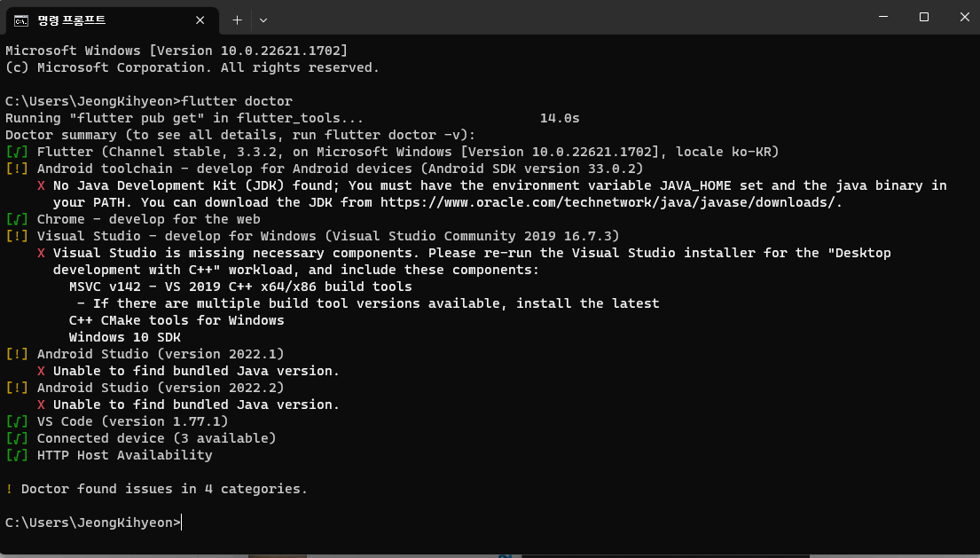Minimize the terminal window

pos(883,17)
